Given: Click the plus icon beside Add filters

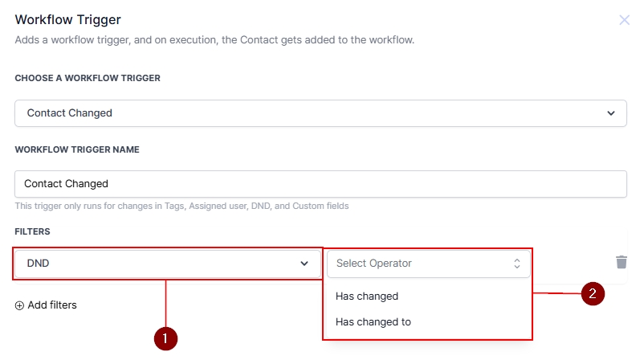Looking at the screenshot, I should [x=19, y=305].
